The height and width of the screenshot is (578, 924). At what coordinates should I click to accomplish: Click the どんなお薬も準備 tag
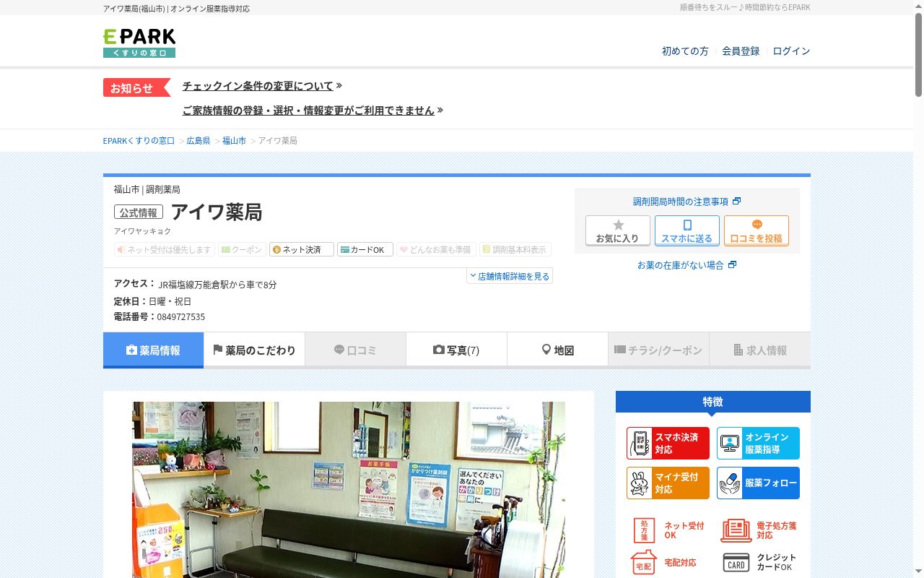click(x=435, y=249)
